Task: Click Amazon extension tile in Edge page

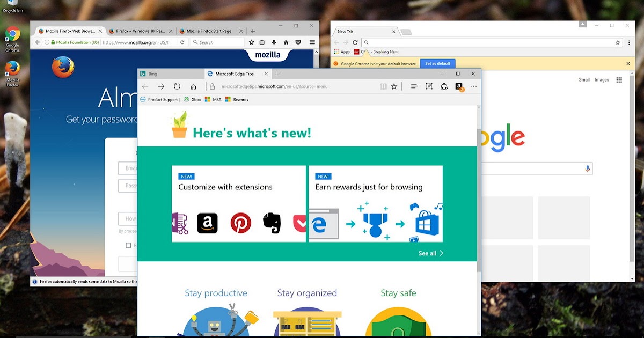Action: (x=207, y=223)
